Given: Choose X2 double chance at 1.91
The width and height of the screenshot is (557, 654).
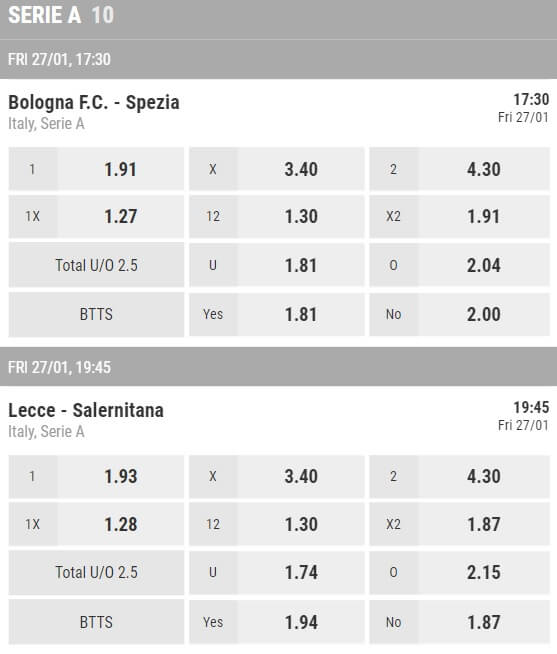Looking at the screenshot, I should (x=459, y=216).
